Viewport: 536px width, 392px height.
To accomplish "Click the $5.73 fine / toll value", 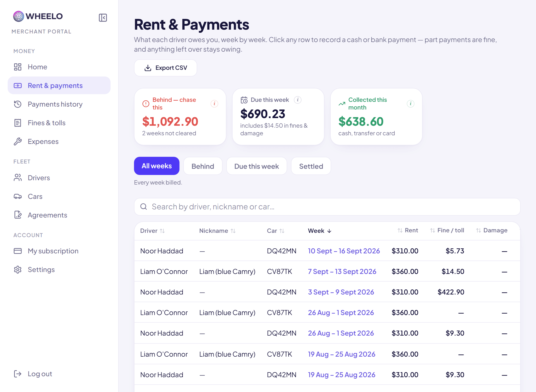I will 455,251.
